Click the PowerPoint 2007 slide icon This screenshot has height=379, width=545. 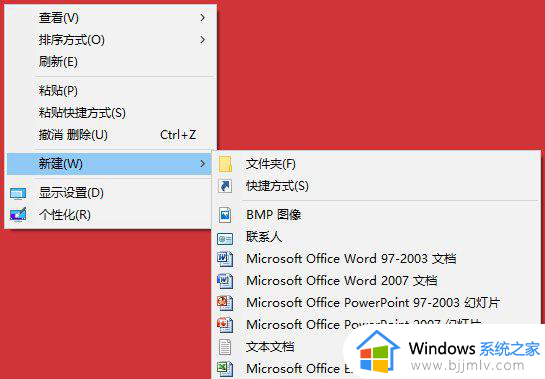click(x=225, y=325)
